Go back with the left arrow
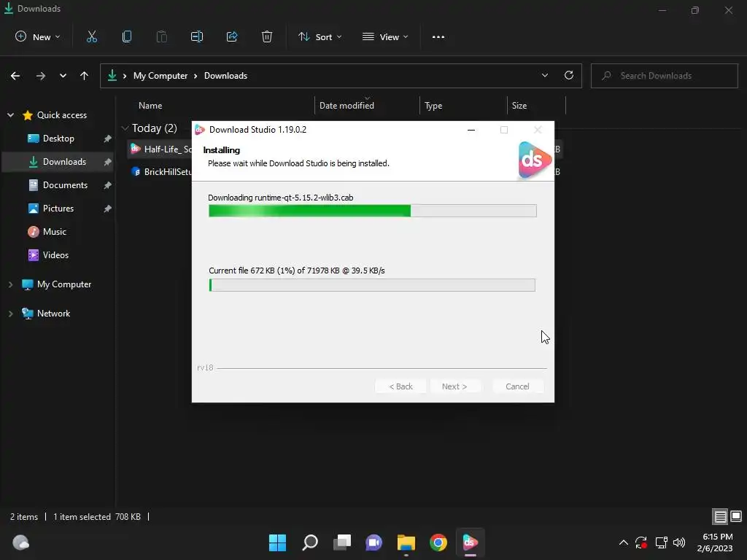This screenshot has width=747, height=560. click(15, 76)
